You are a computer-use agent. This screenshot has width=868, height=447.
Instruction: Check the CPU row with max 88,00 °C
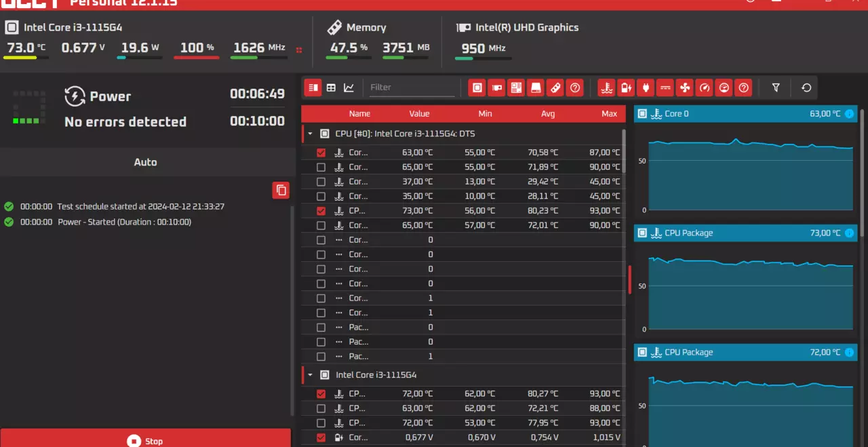click(x=321, y=408)
